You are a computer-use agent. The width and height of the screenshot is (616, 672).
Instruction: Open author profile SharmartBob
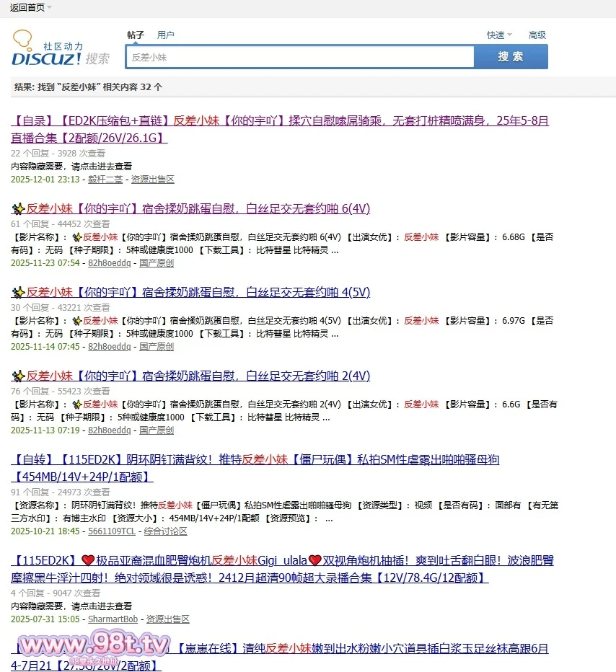[x=113, y=619]
